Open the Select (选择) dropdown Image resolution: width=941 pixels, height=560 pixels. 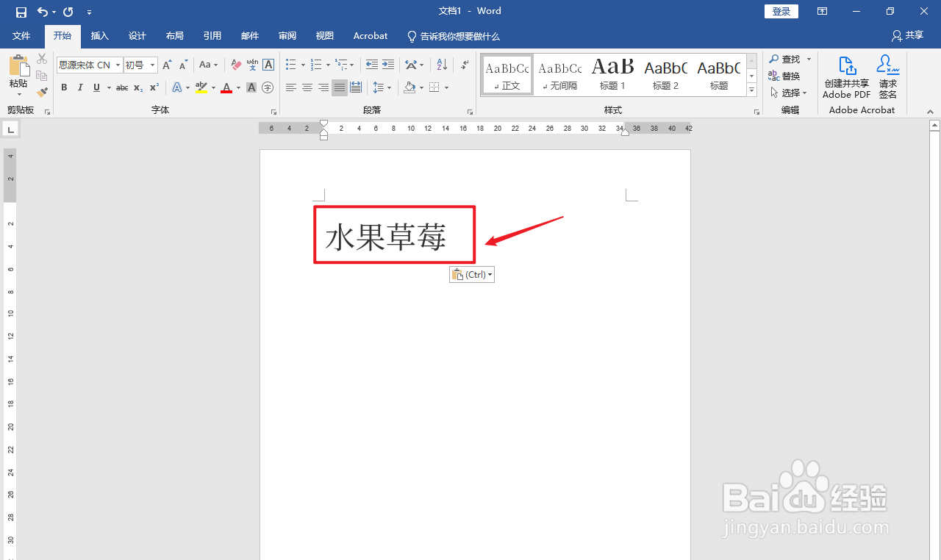point(788,93)
